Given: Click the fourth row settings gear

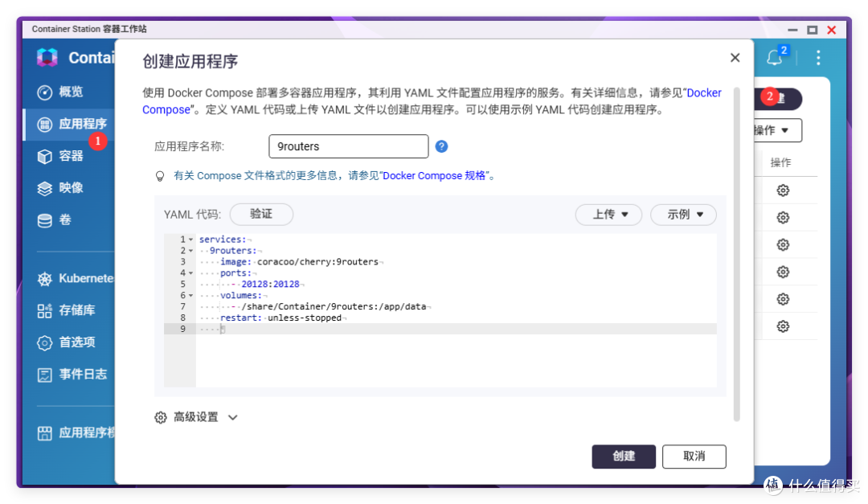Looking at the screenshot, I should (783, 272).
